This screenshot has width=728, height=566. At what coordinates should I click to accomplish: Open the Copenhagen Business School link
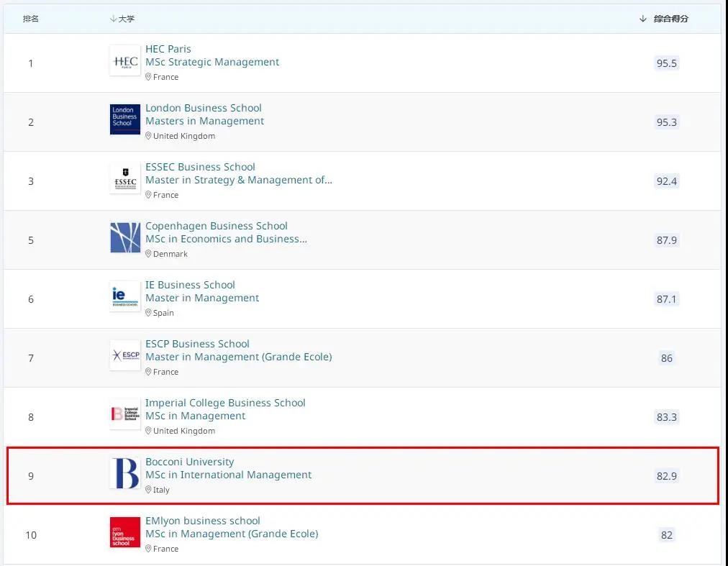click(x=217, y=226)
